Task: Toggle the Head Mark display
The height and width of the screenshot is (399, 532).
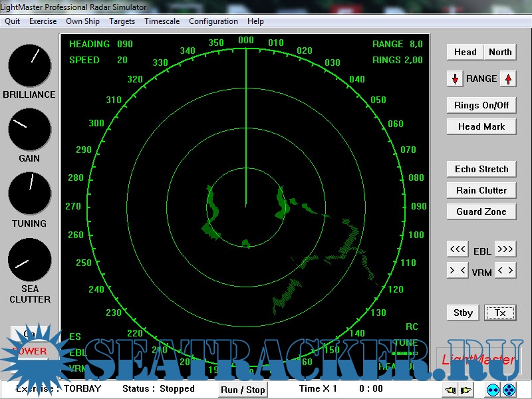Action: coord(481,126)
